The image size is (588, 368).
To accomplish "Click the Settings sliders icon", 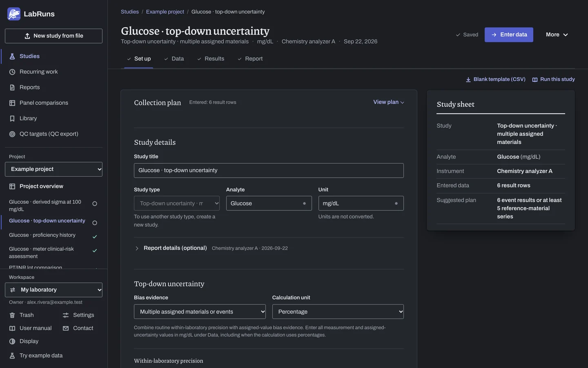I will pos(66,315).
